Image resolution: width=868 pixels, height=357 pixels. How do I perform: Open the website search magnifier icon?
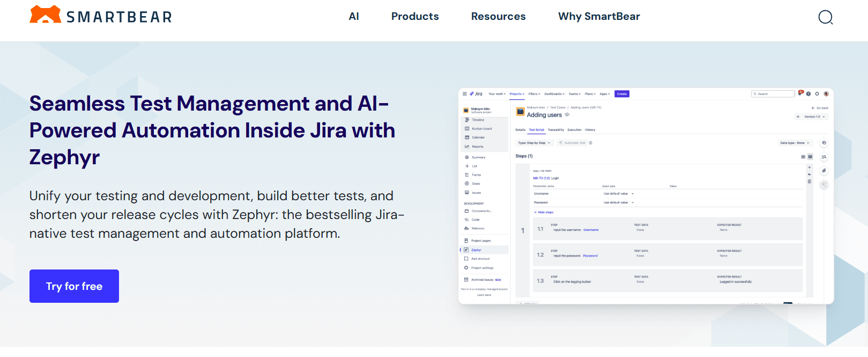pyautogui.click(x=826, y=17)
